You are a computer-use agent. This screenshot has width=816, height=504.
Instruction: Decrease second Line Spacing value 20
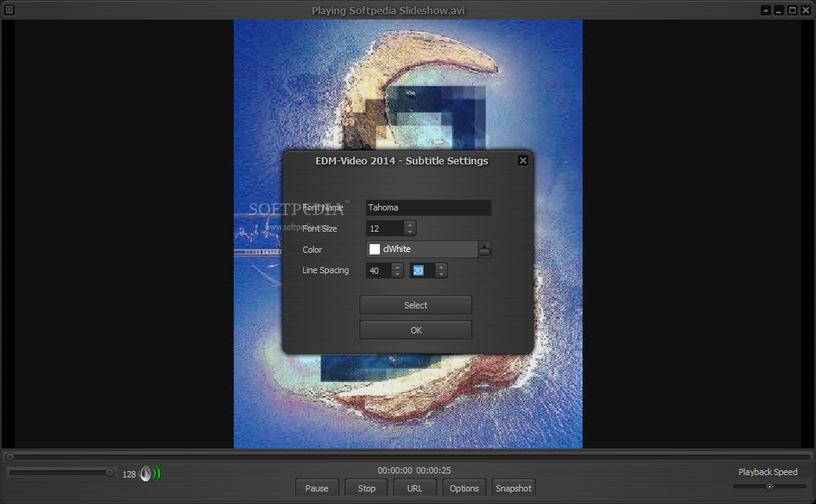click(x=442, y=274)
